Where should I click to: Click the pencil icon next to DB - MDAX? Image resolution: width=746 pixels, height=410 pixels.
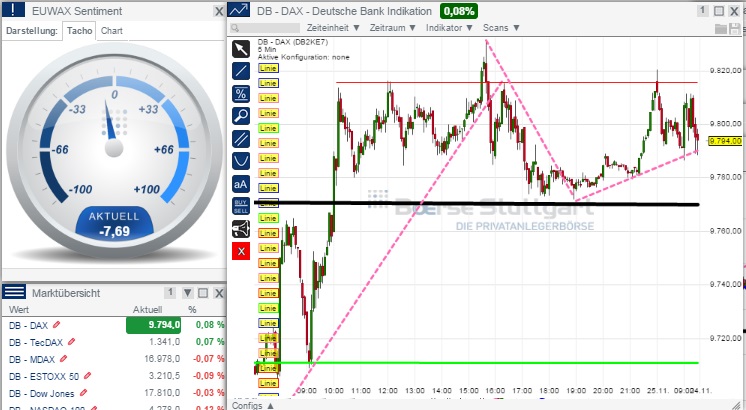click(63, 359)
